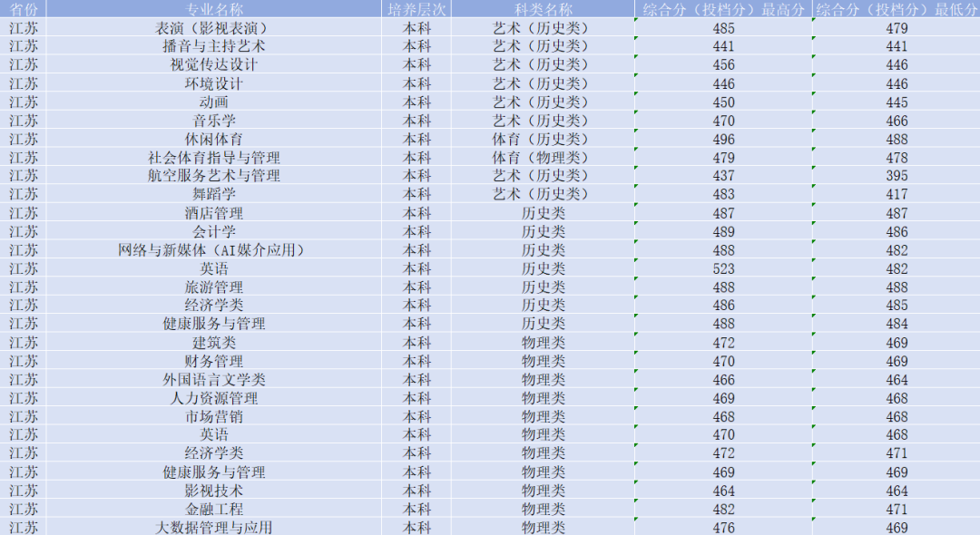Select the 科类名称 column header

(x=544, y=9)
